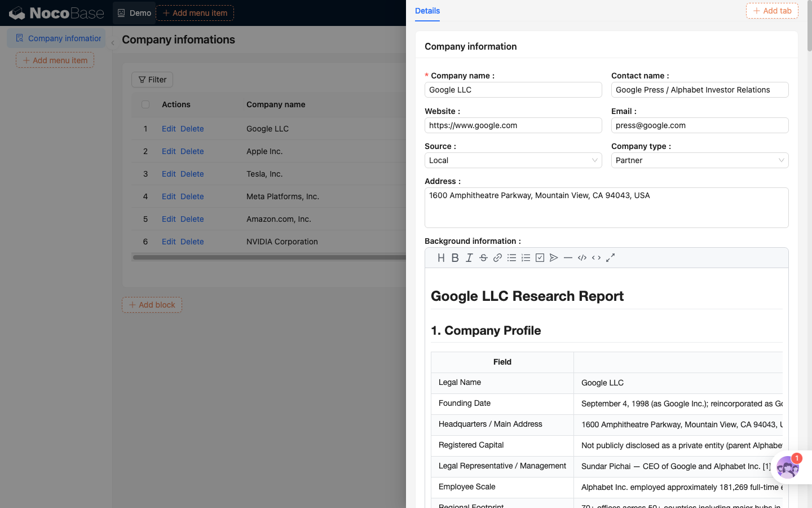
Task: Edit the Tesla, Inc. row
Action: (x=169, y=174)
